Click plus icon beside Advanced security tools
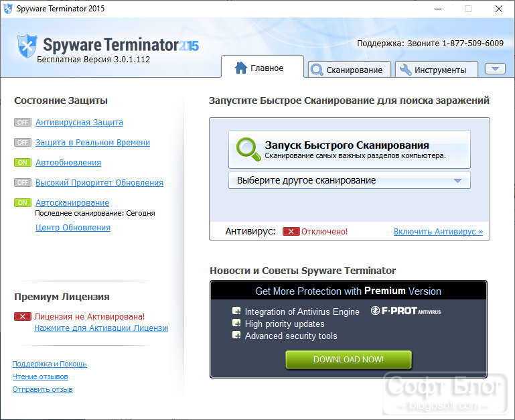The height and width of the screenshot is (420, 515). click(236, 335)
